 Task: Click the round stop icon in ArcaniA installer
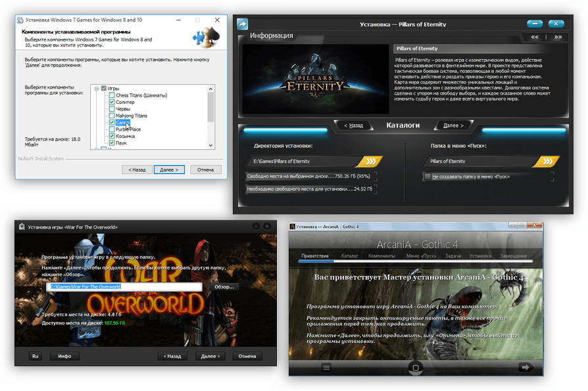pyautogui.click(x=416, y=368)
